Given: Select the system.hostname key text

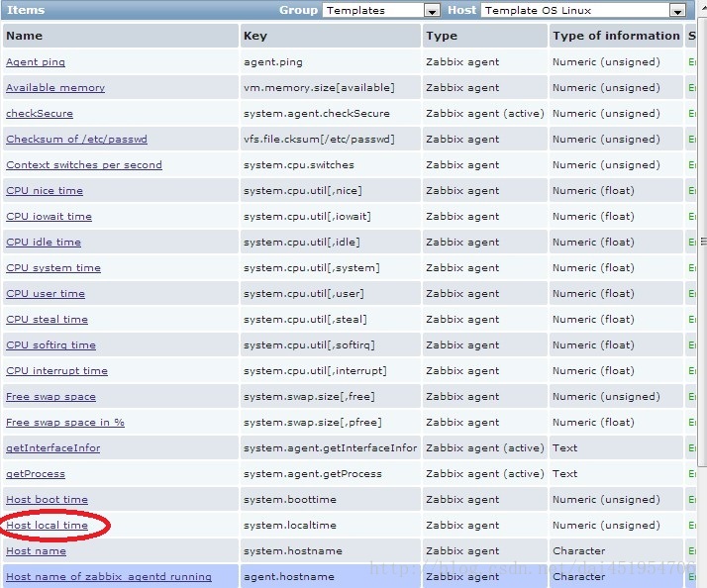Looking at the screenshot, I should click(293, 550).
